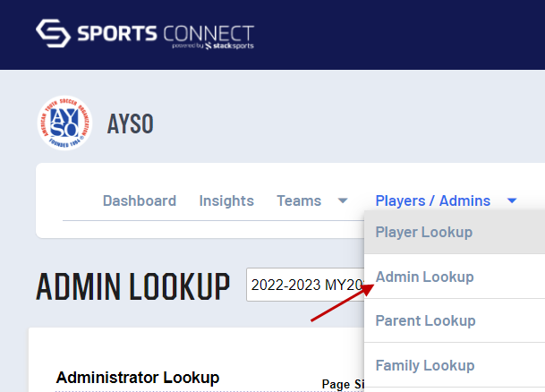Screen dimensions: 545x392
Task: Click the Sports Connect wordmark text
Action: pos(165,32)
